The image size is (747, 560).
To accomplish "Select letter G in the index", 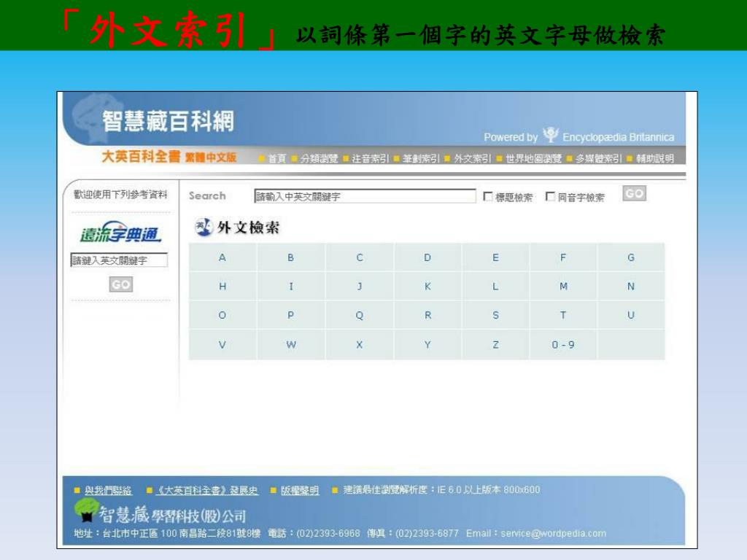I will coord(631,257).
